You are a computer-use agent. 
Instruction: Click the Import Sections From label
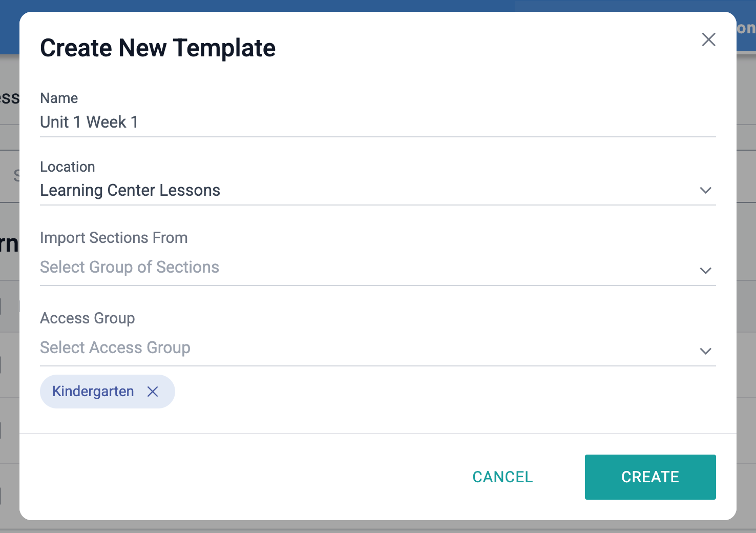114,238
